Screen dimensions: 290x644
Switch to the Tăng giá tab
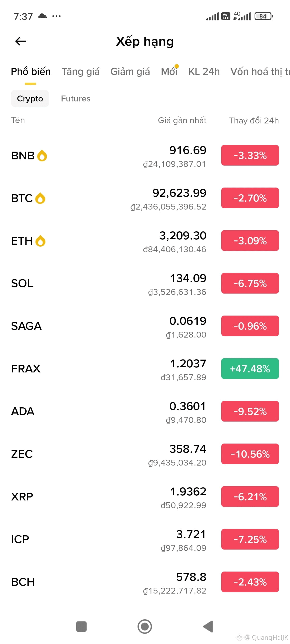pyautogui.click(x=81, y=72)
